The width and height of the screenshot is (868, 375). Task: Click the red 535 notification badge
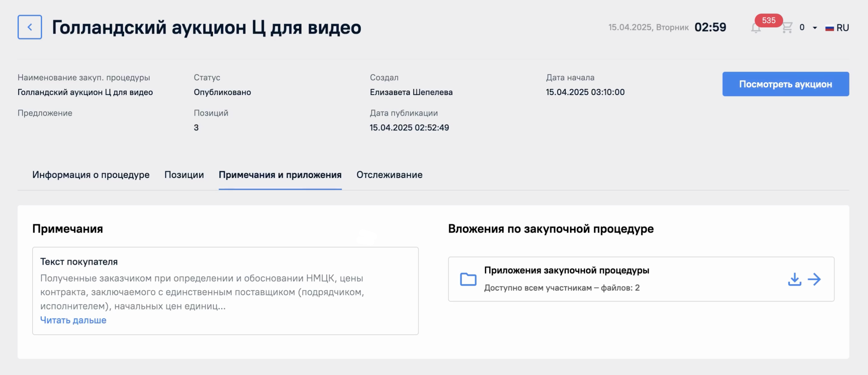coord(768,20)
